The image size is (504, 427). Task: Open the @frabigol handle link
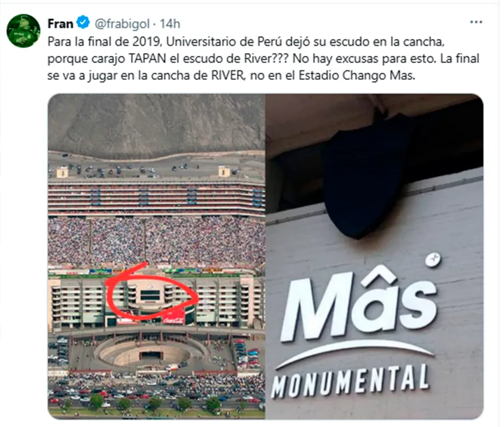pos(122,24)
